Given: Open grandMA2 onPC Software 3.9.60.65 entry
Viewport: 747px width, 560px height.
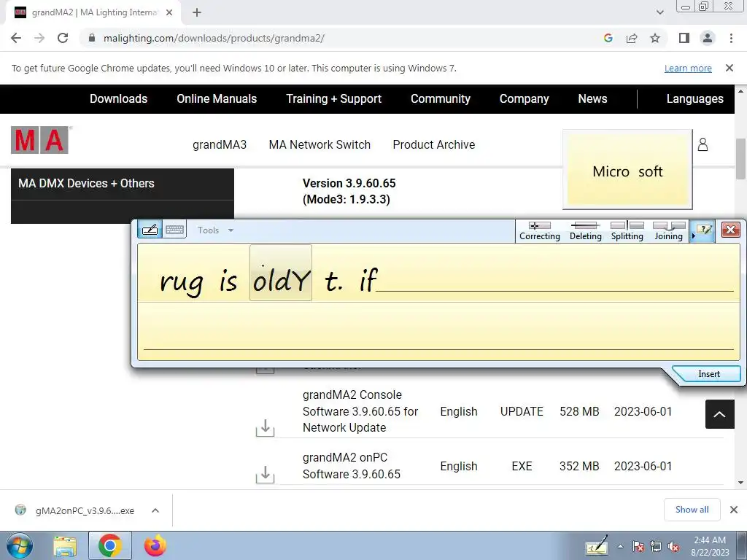Looking at the screenshot, I should [x=352, y=466].
